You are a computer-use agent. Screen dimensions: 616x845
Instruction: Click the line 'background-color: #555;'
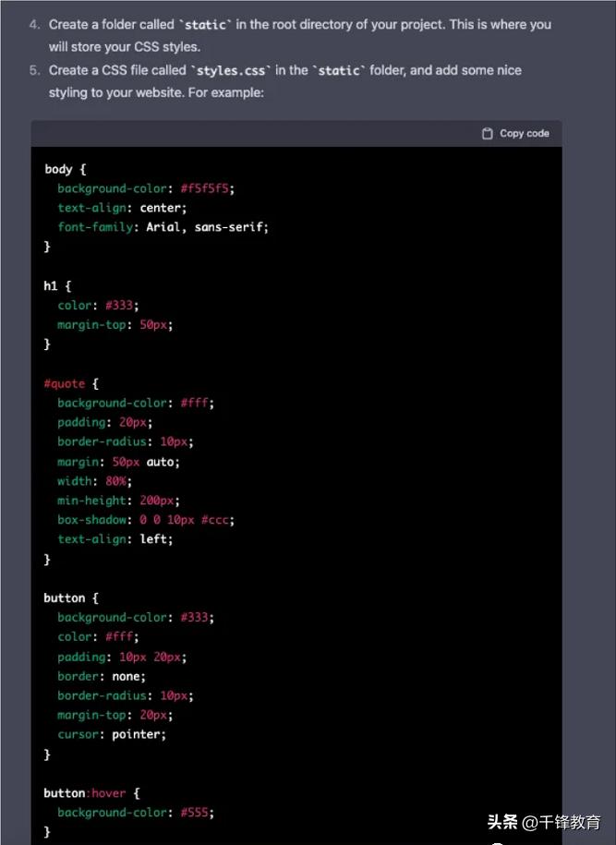(x=136, y=813)
